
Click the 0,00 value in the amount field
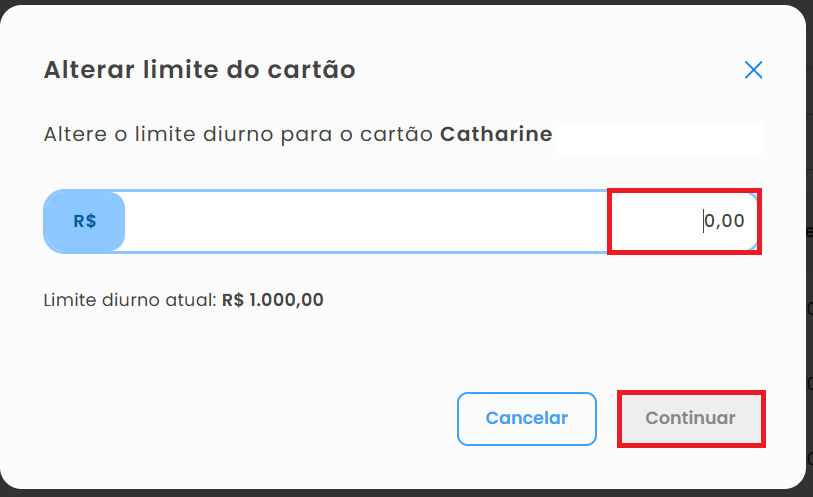pos(725,221)
